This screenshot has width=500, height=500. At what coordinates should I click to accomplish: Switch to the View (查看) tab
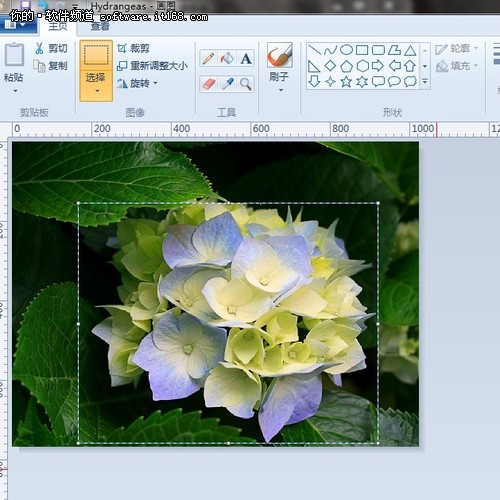100,26
